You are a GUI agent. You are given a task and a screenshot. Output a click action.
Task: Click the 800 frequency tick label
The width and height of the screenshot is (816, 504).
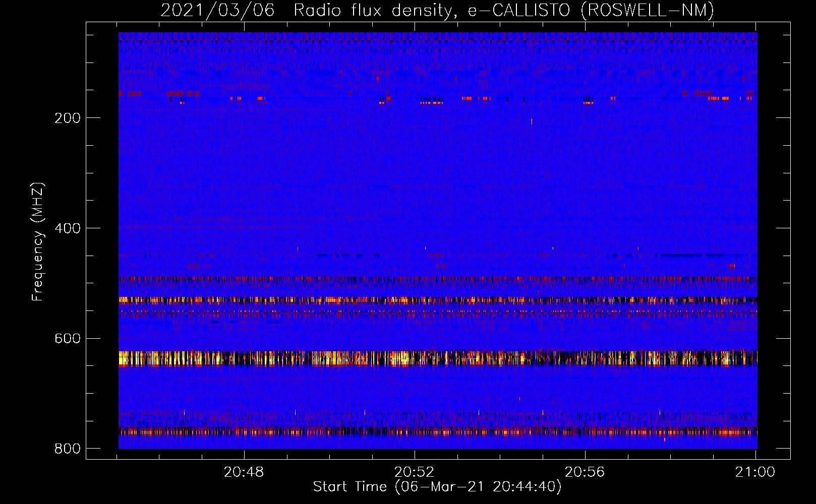68,449
